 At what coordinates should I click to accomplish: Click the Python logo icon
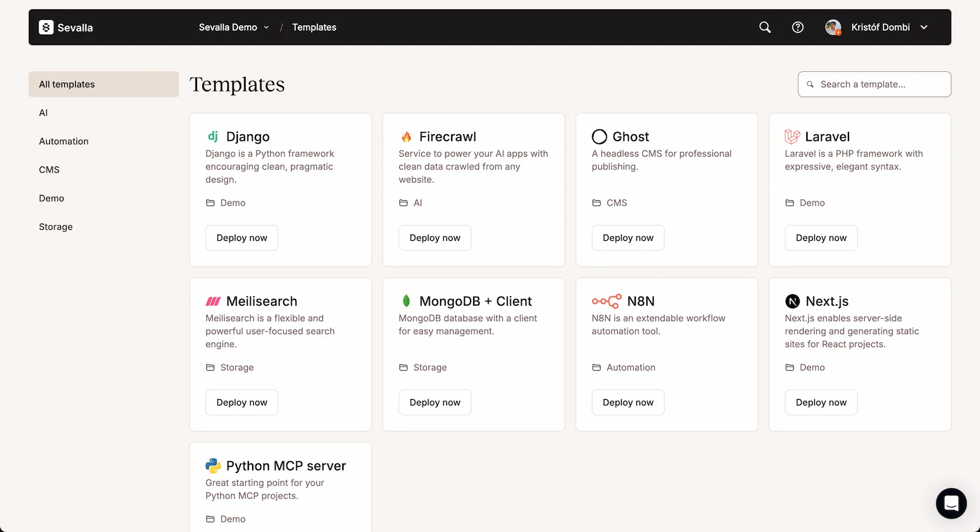click(213, 466)
